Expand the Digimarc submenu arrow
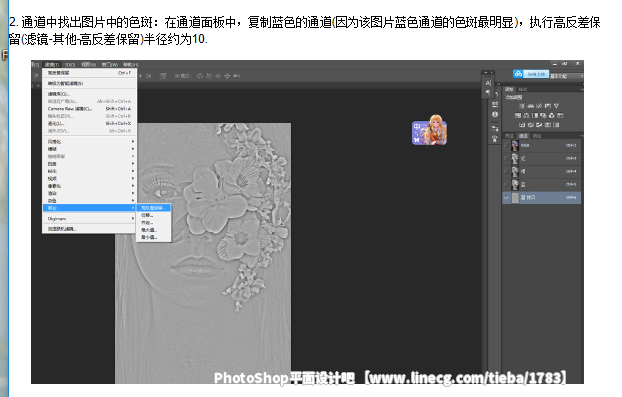This screenshot has height=397, width=622. pos(133,219)
